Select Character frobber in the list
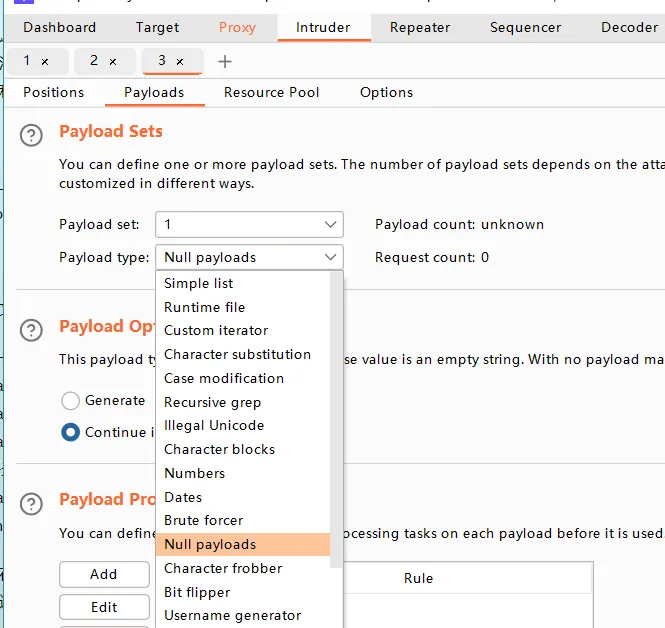Viewport: 665px width, 628px height. (x=223, y=568)
